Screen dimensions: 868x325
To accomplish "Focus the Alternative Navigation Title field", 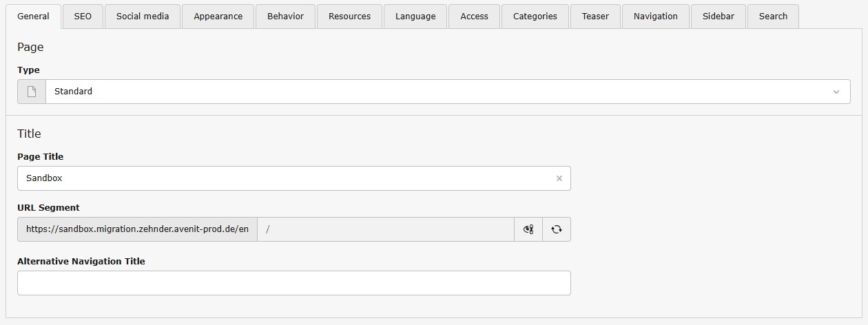I will (293, 283).
